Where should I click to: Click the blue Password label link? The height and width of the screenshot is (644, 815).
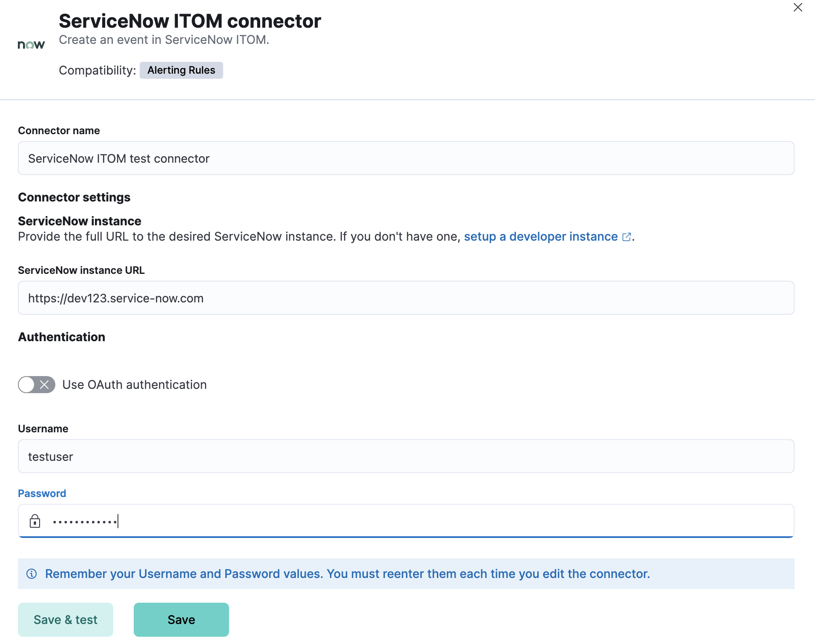pos(42,493)
